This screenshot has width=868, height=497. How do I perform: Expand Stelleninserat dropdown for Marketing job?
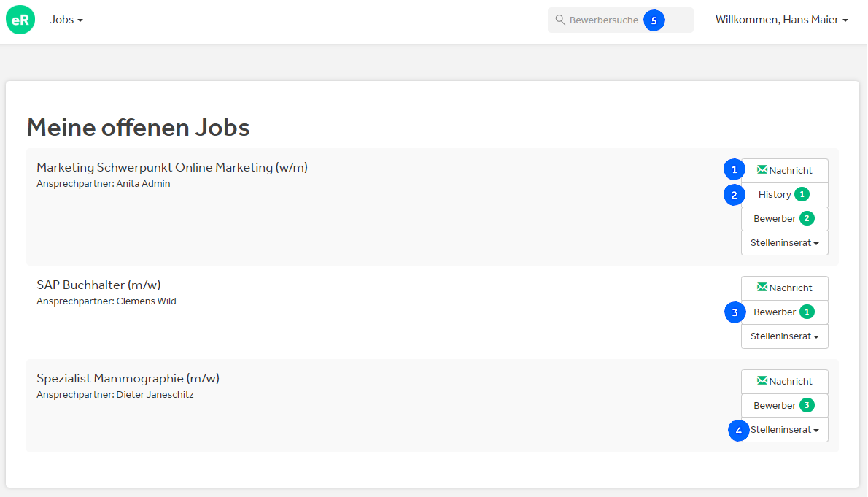[x=784, y=243]
